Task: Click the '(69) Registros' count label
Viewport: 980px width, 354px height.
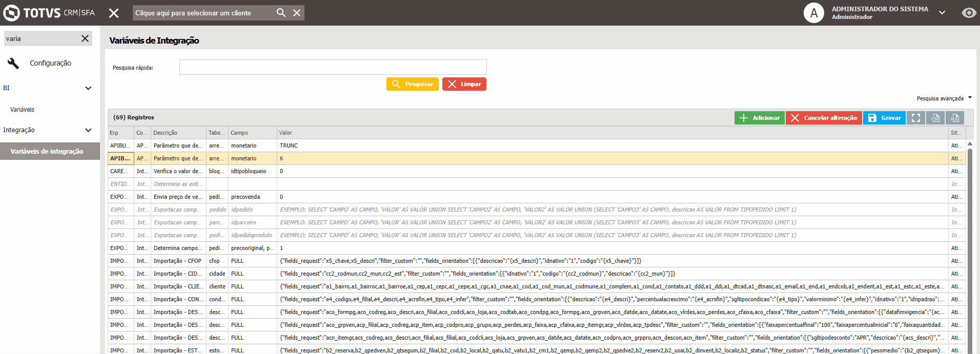Action: click(134, 117)
